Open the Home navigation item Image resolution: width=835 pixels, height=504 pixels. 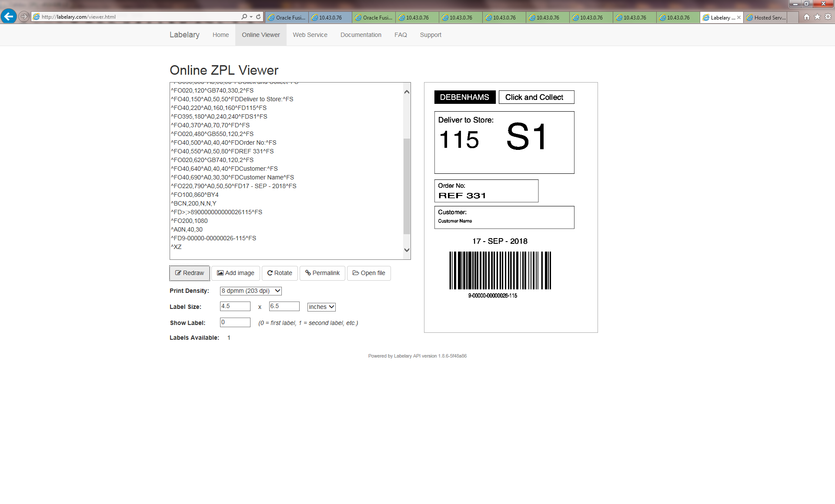220,35
